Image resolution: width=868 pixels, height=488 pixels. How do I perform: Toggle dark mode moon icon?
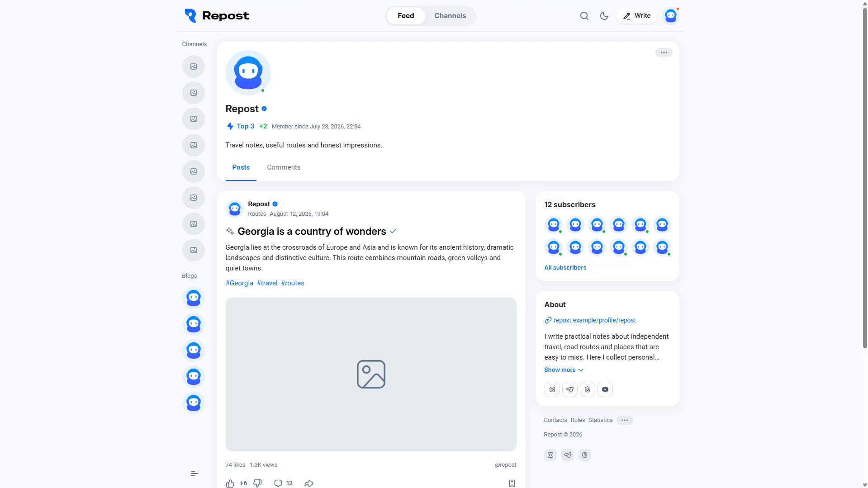[x=604, y=16]
